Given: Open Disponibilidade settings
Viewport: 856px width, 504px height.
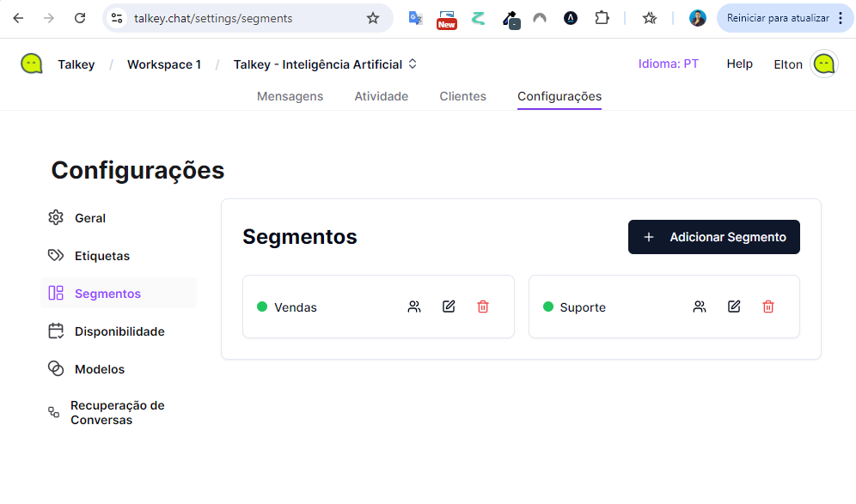Looking at the screenshot, I should pos(119,331).
